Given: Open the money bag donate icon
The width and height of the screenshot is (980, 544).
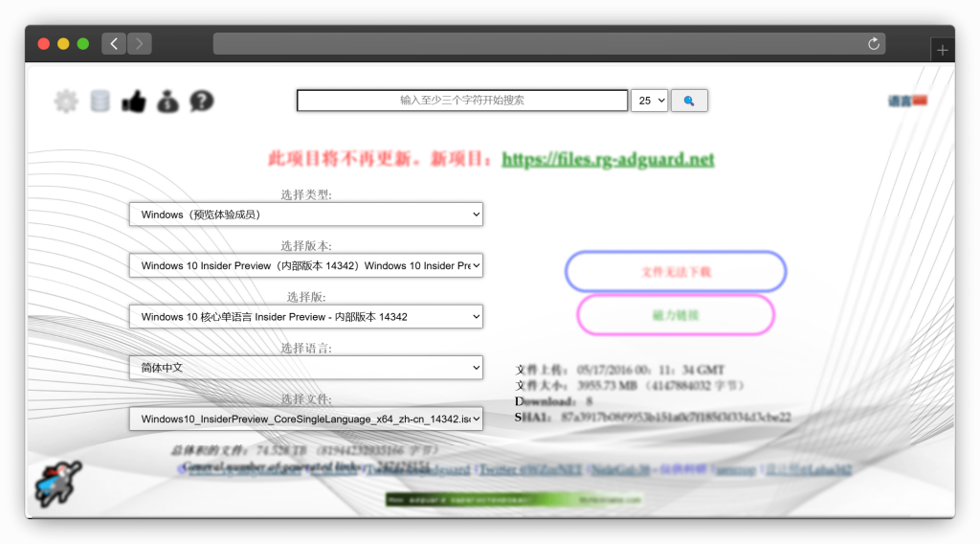Looking at the screenshot, I should pyautogui.click(x=167, y=101).
